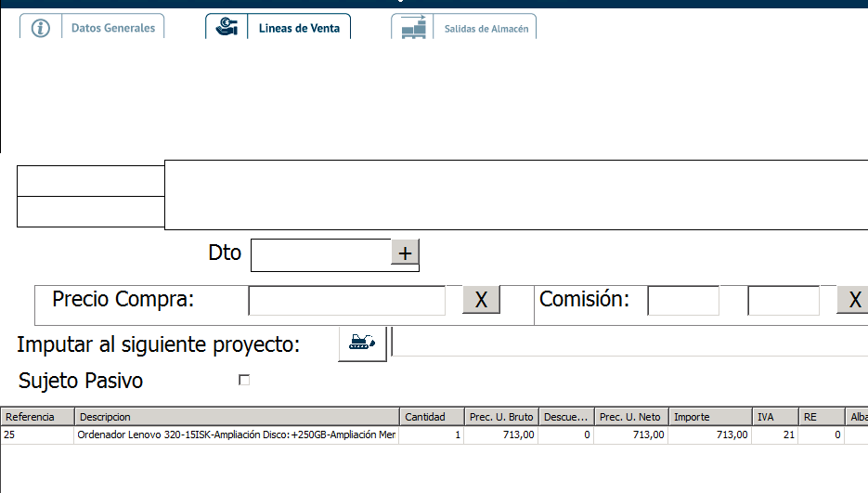Screen dimensions: 868x493
Task: Open project selector bulldozer icon button
Action: click(x=362, y=343)
